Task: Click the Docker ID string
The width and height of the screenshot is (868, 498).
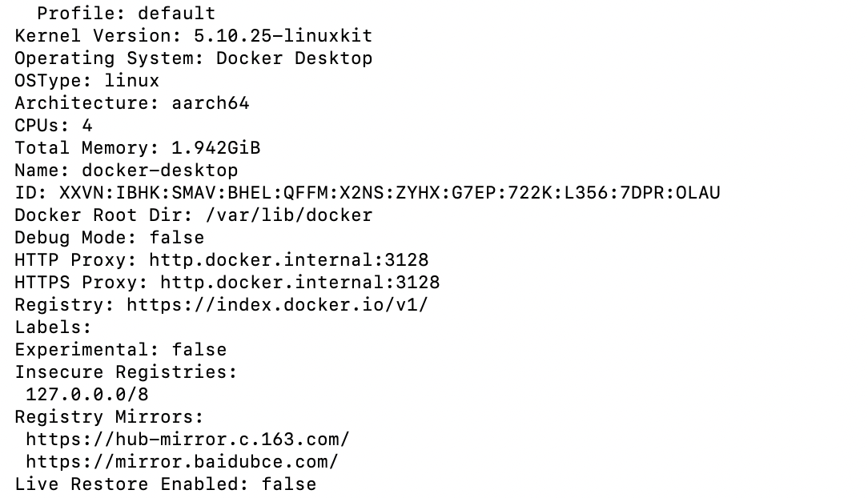Action: pyautogui.click(x=389, y=193)
